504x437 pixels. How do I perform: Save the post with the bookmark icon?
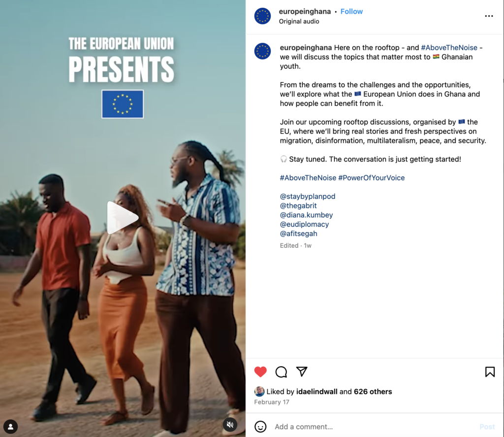tap(490, 371)
